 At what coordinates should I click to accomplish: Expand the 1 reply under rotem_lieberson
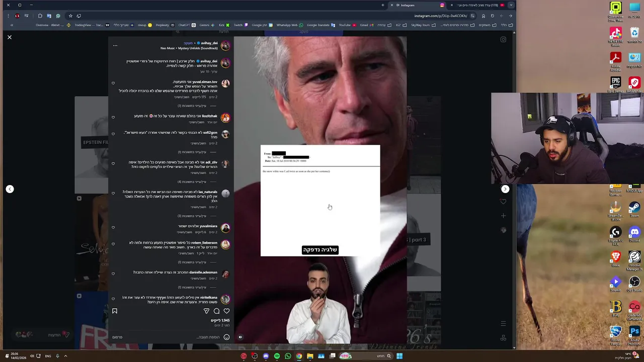click(x=196, y=262)
